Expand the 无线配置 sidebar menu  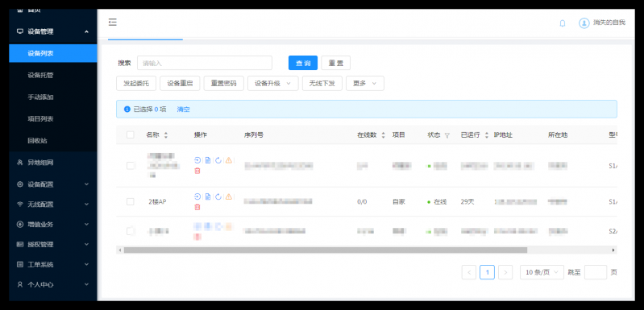[53, 205]
